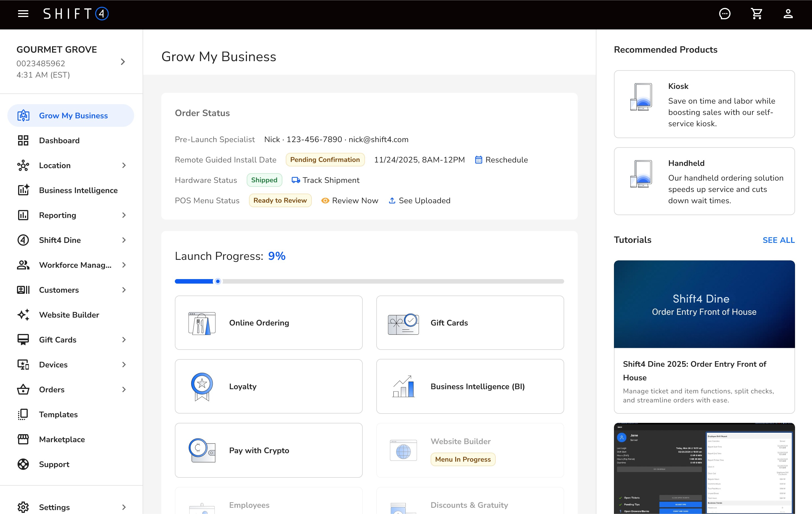Click the launch progress bar handle
This screenshot has width=812, height=514.
click(218, 281)
